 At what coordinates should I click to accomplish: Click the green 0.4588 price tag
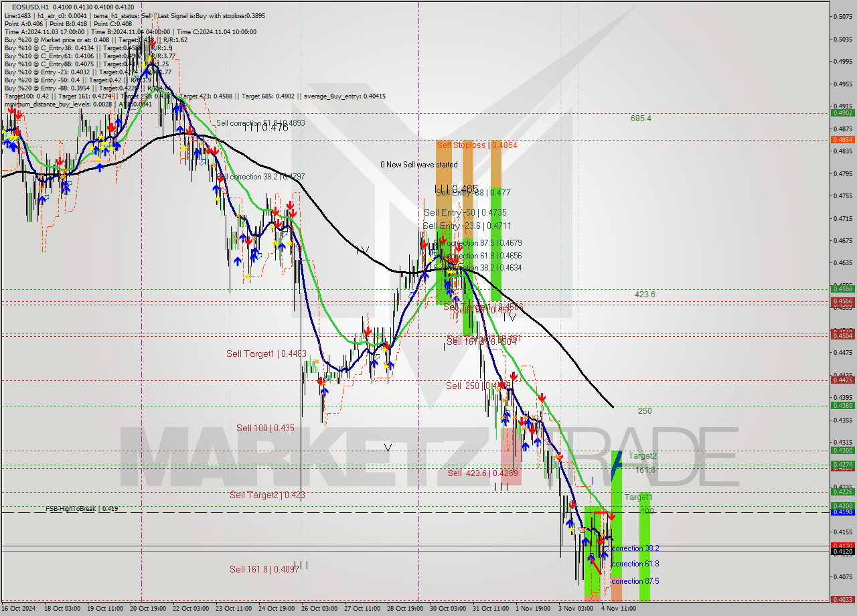[x=842, y=289]
